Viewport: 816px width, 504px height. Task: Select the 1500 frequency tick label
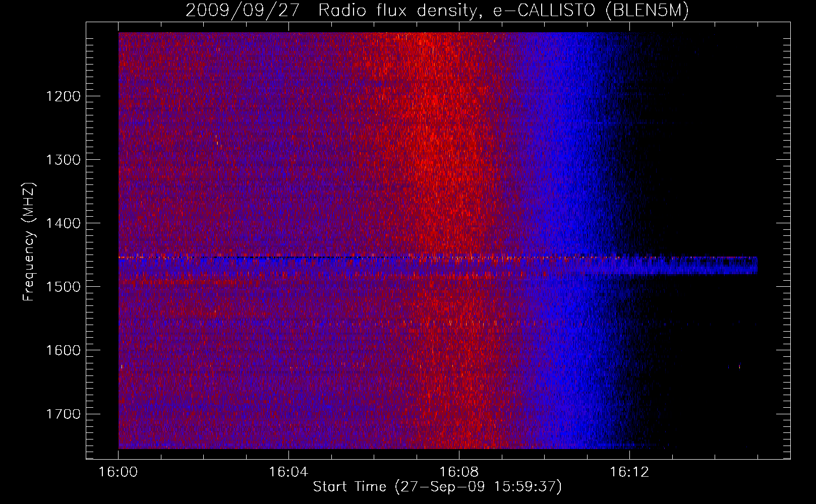pyautogui.click(x=63, y=287)
